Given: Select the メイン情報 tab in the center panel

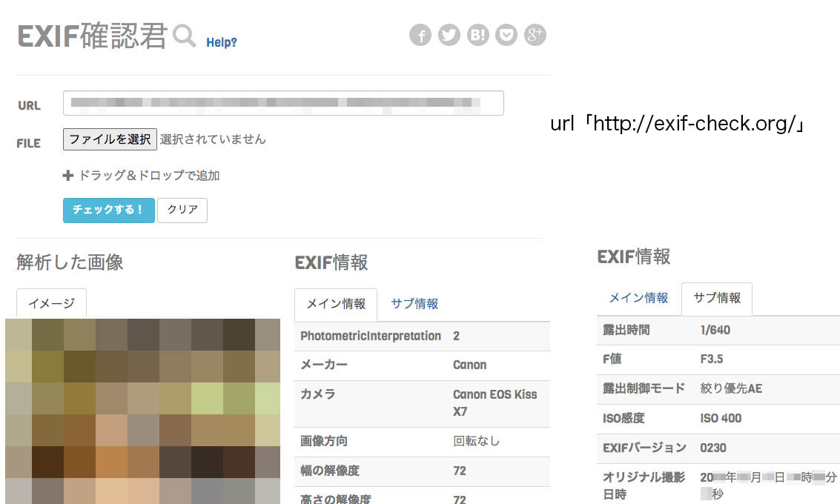Looking at the screenshot, I should pyautogui.click(x=336, y=304).
